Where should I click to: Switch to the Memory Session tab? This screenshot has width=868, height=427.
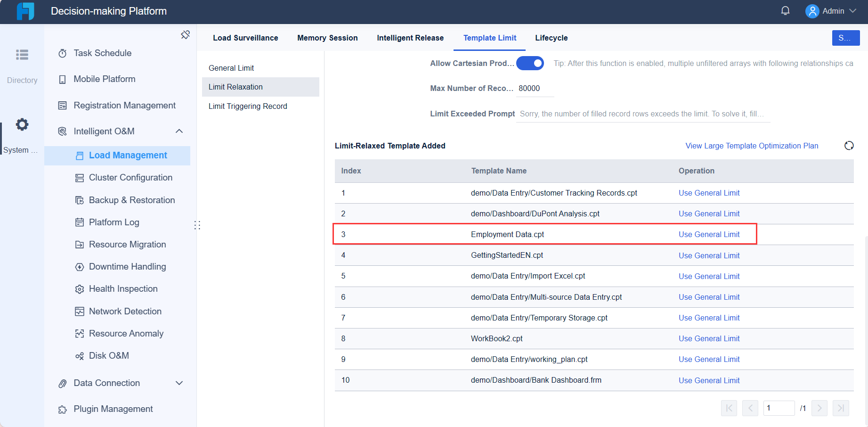pos(327,38)
